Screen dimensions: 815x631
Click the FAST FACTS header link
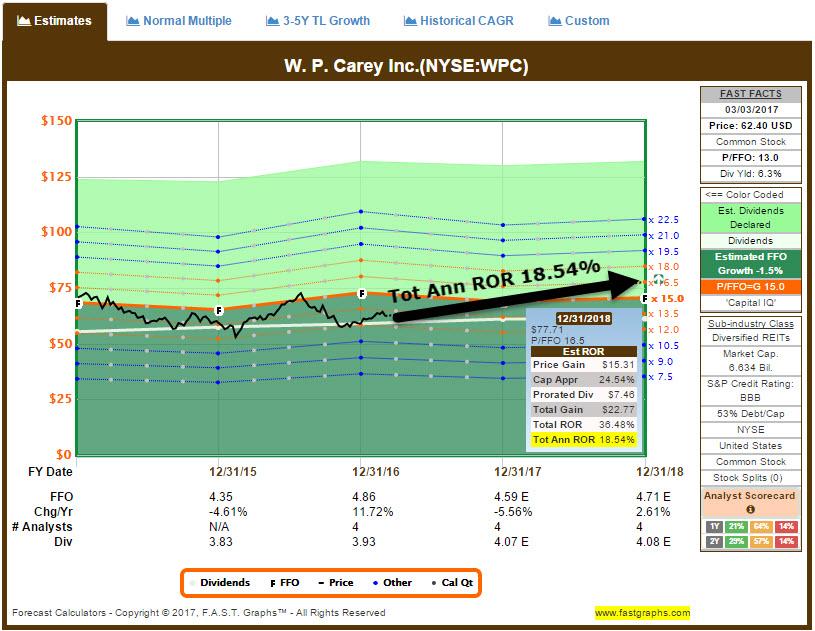(x=751, y=94)
